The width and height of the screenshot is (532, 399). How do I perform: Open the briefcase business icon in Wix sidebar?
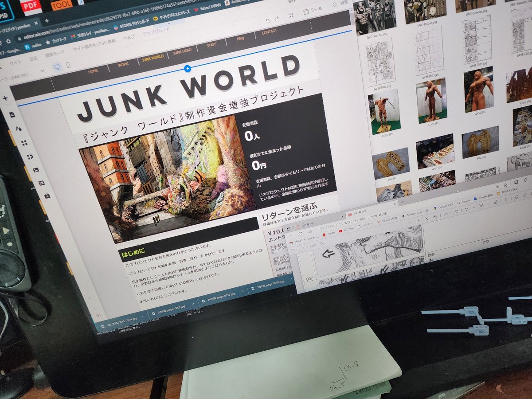[x=47, y=196]
